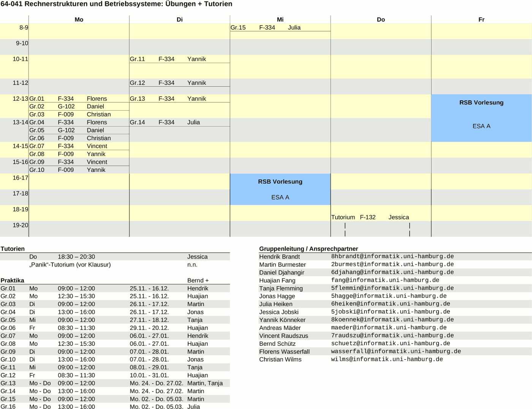This screenshot has width=532, height=409.
Task: Select the 'Fr' column header
Action: pyautogui.click(x=481, y=19)
